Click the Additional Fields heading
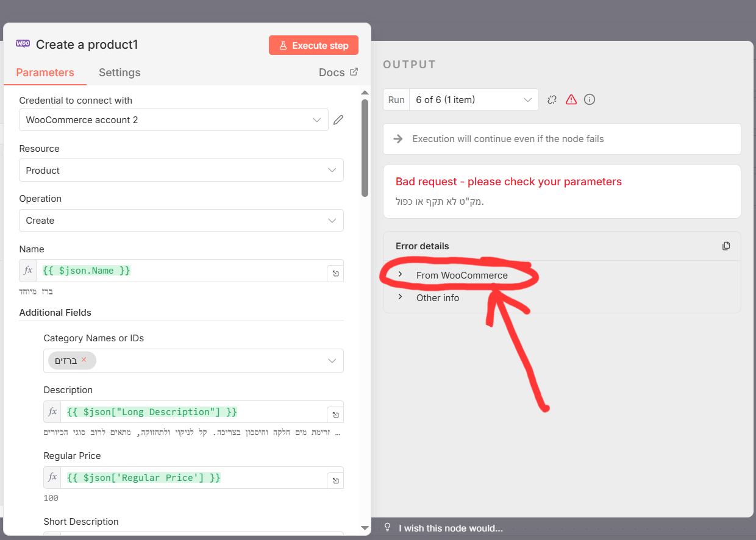This screenshot has height=540, width=756. click(55, 313)
